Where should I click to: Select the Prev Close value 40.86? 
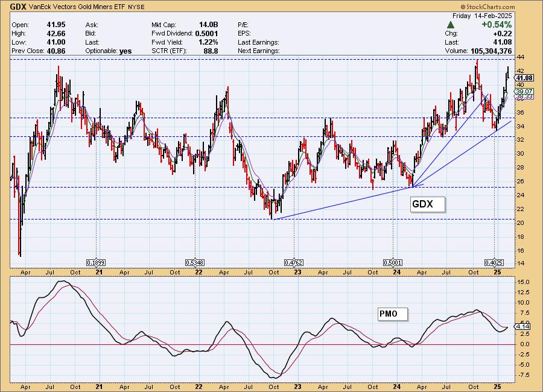56,51
